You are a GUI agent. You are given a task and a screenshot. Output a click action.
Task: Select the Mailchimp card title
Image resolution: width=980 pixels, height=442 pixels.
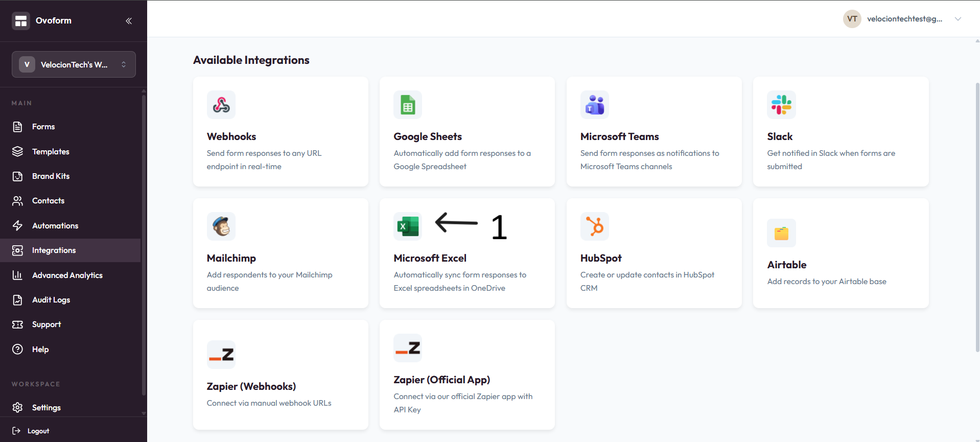[231, 258]
